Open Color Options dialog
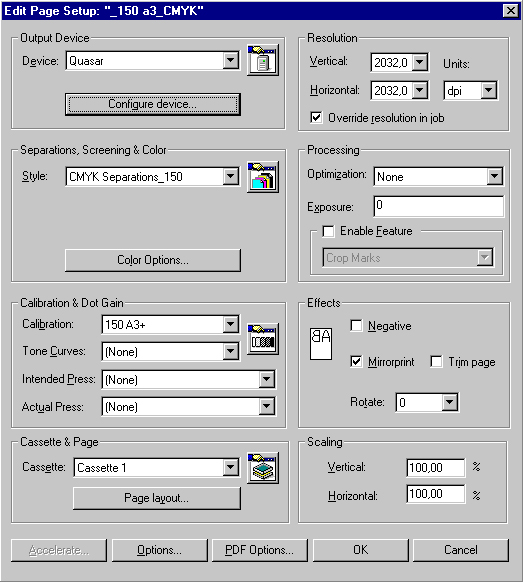 (153, 260)
